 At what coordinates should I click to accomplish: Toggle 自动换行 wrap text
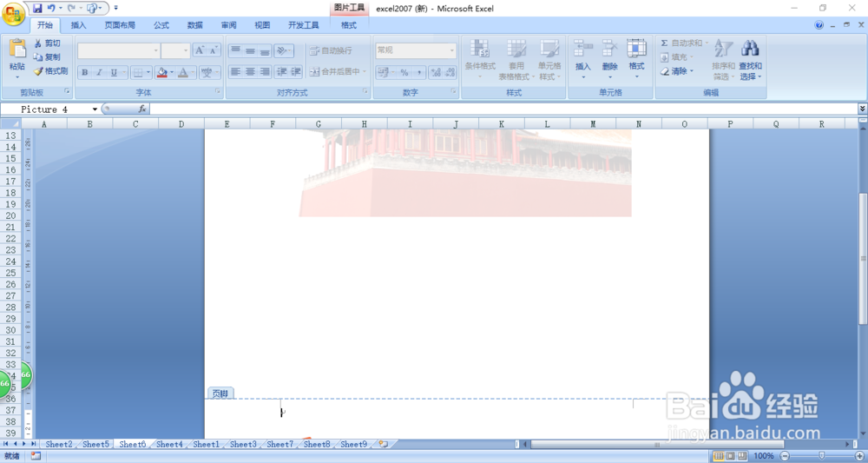point(331,50)
